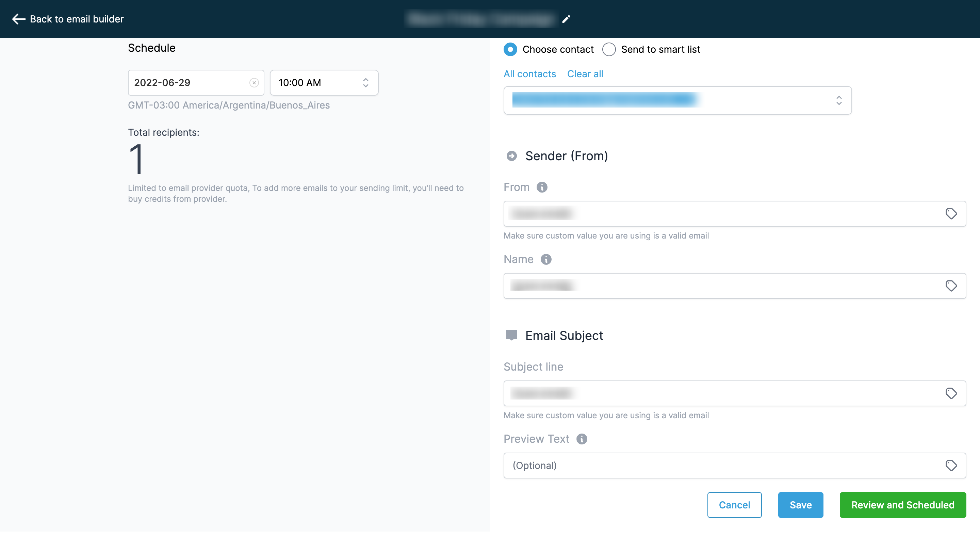Click the pencil icon to edit campaign name
The width and height of the screenshot is (980, 537).
tap(566, 19)
